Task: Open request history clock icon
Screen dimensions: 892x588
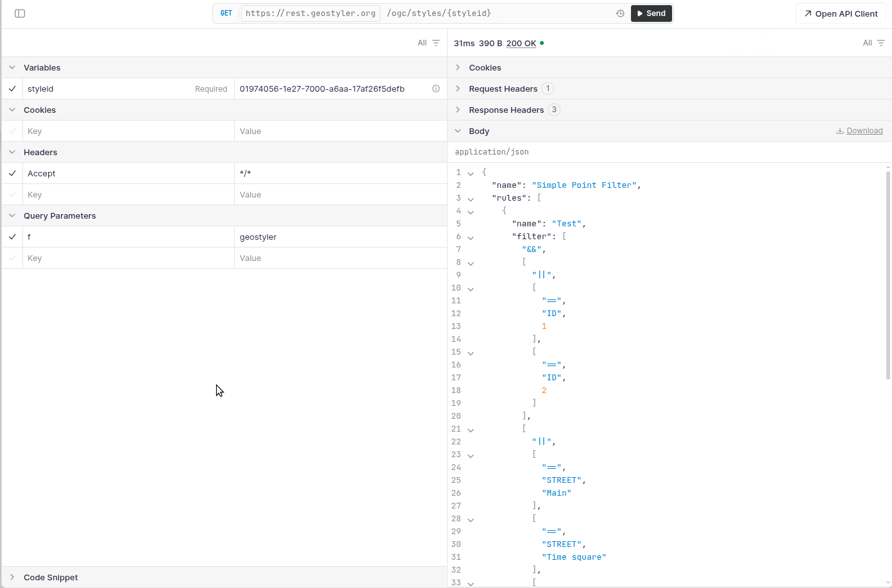Action: pos(620,13)
